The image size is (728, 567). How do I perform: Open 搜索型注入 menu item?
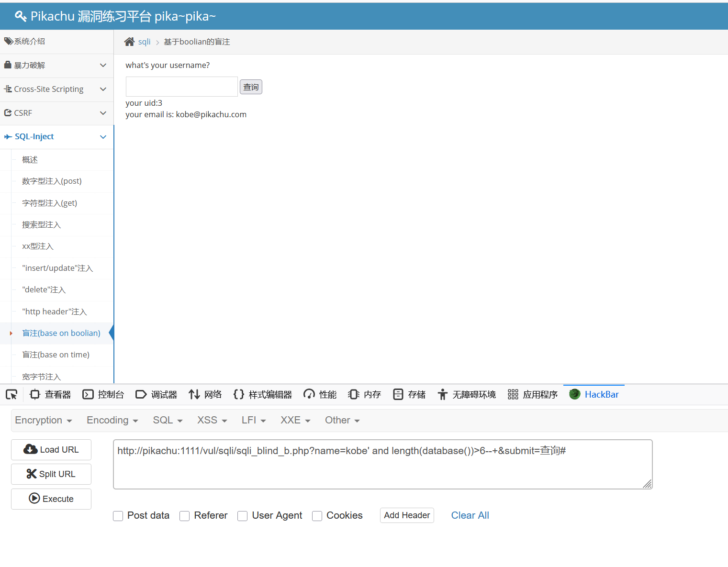click(x=42, y=224)
